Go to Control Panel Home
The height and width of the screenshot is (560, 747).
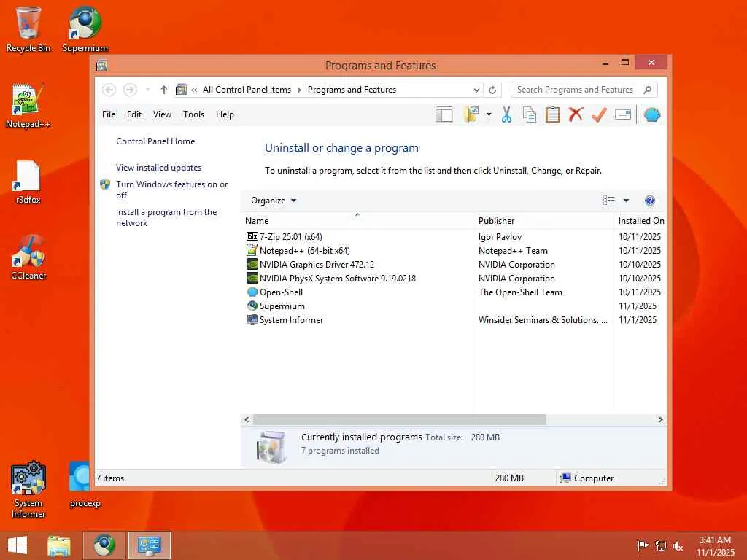(155, 141)
